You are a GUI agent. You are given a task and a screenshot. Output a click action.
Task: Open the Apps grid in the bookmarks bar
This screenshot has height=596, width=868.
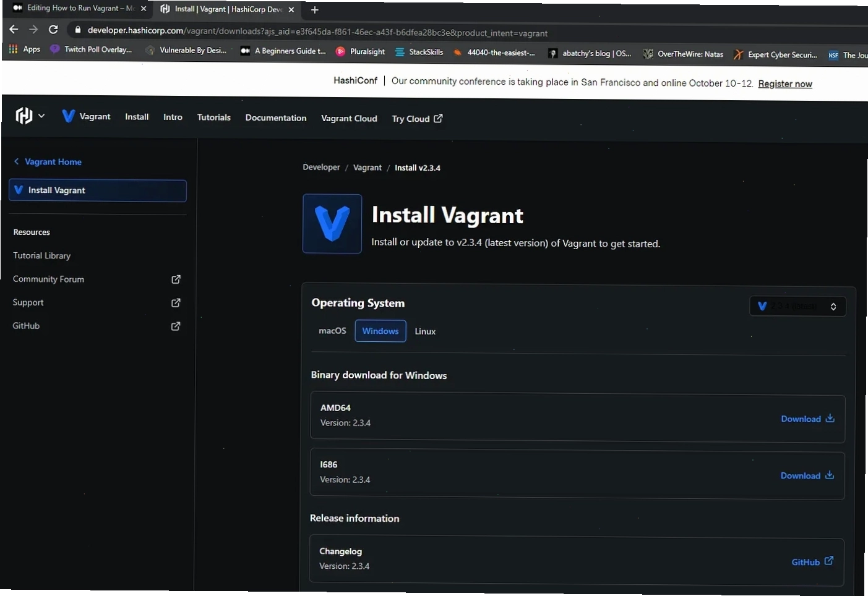coord(25,49)
